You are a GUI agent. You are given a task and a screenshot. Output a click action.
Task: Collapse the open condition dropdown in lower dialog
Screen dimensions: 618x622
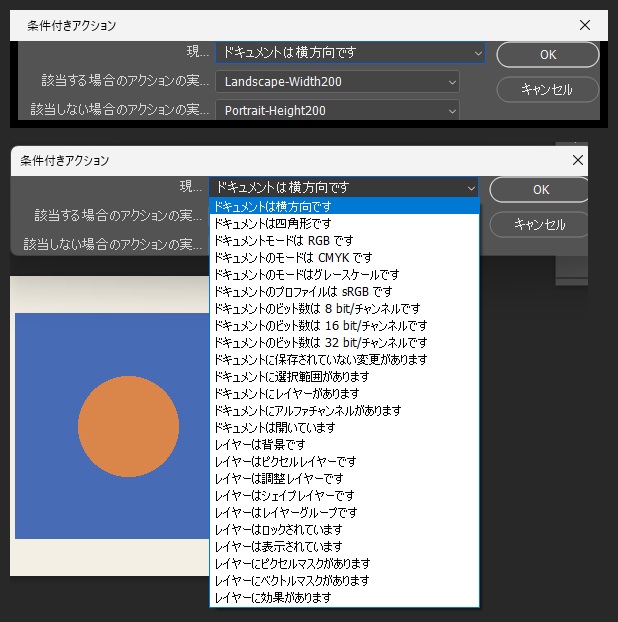[344, 187]
